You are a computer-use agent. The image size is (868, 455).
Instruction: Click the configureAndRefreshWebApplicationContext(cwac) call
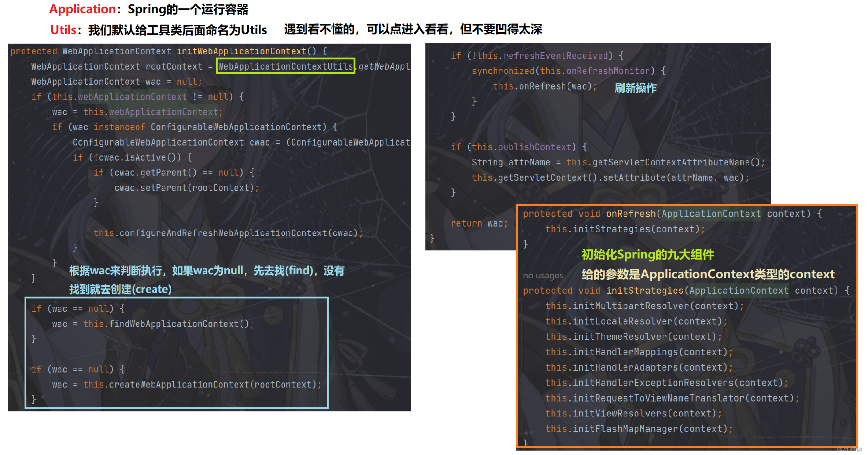pyautogui.click(x=228, y=233)
